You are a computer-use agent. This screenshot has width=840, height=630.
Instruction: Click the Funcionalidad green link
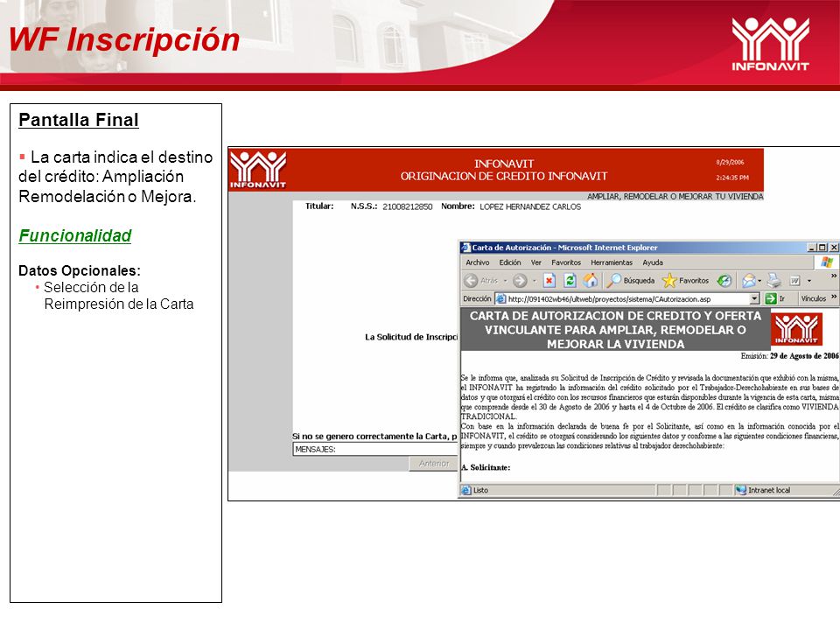(75, 235)
